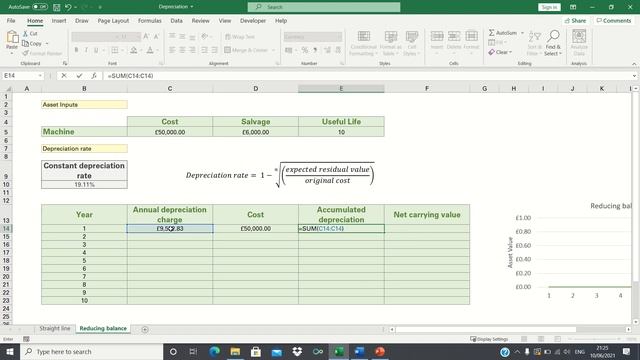Expand the formula bar chevron
This screenshot has width=640, height=360.
[634, 76]
